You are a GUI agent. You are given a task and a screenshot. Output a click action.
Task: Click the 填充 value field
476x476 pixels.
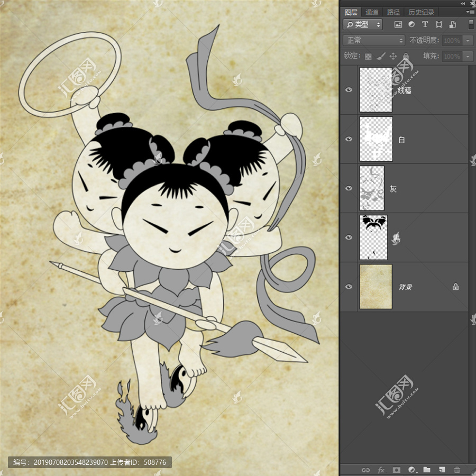click(x=453, y=56)
